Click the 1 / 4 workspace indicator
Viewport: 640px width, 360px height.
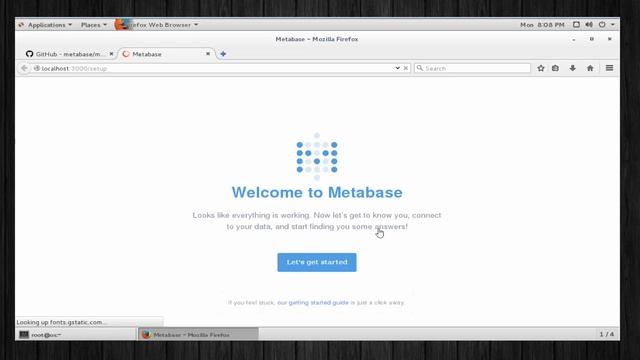pyautogui.click(x=607, y=334)
